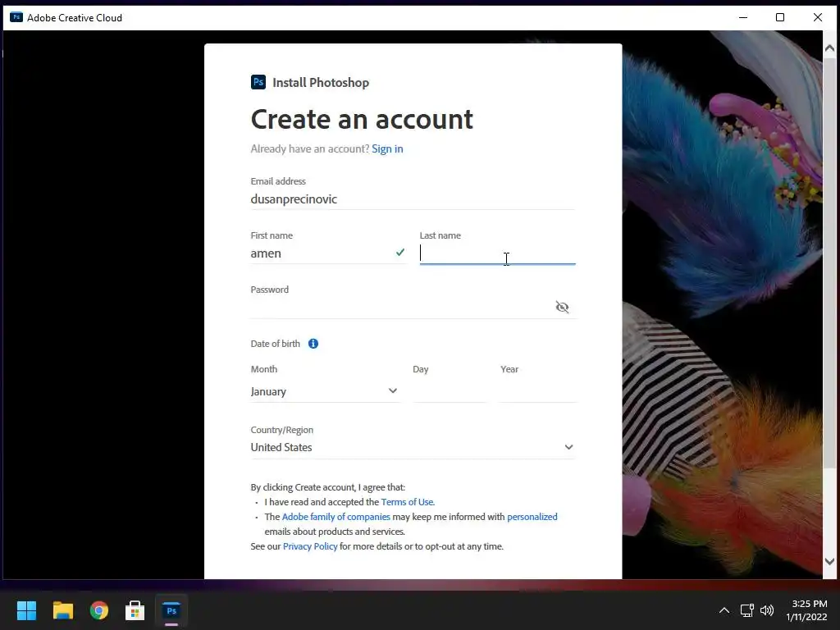Click the vertical scrollbar thumb
Screen dimensions: 840x630
[x=830, y=262]
